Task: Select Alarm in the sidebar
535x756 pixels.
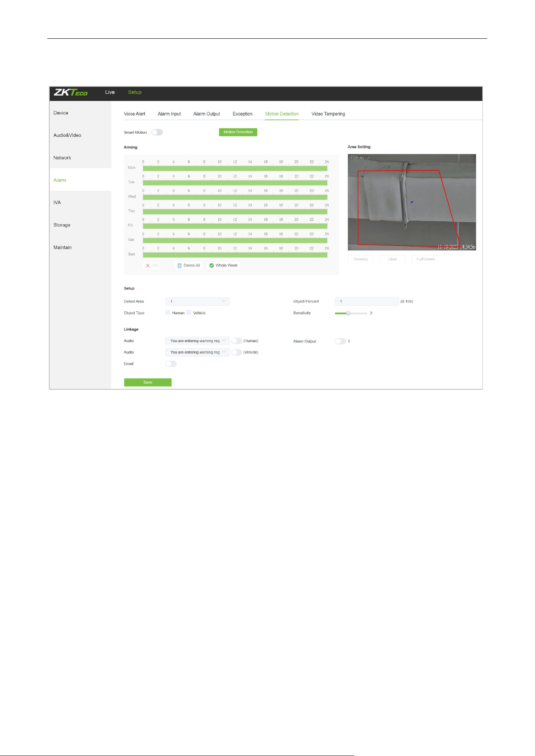Action: (x=80, y=180)
